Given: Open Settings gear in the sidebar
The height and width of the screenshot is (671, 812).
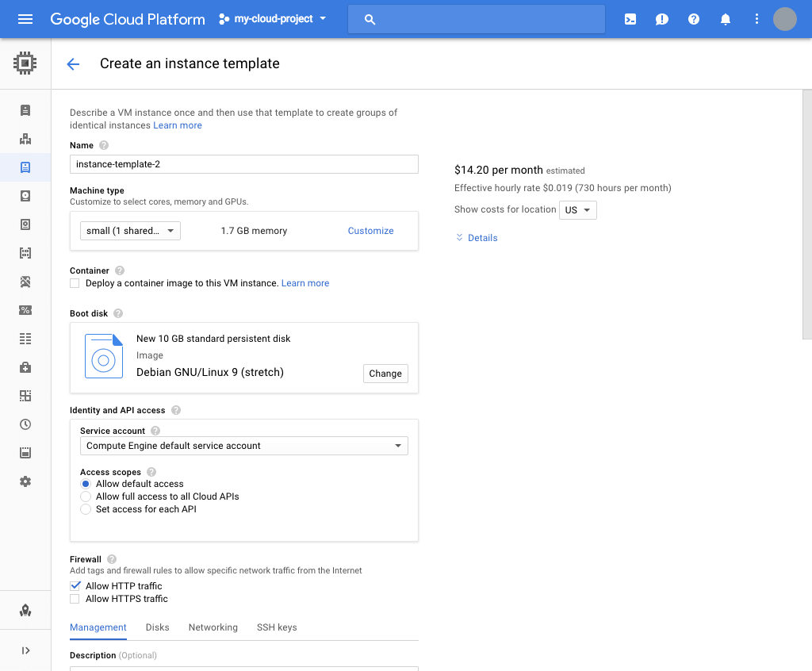Looking at the screenshot, I should (x=25, y=481).
